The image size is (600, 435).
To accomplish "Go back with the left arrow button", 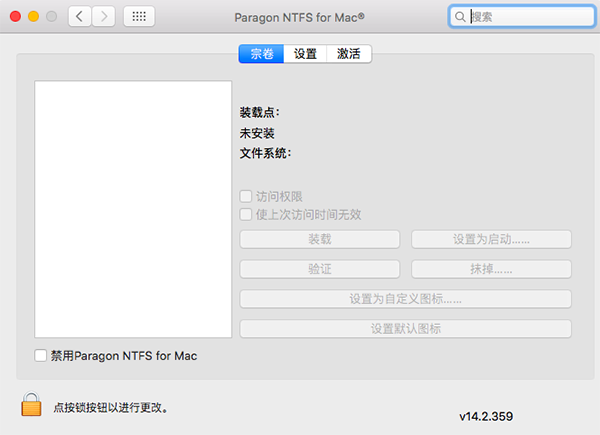I will [80, 16].
